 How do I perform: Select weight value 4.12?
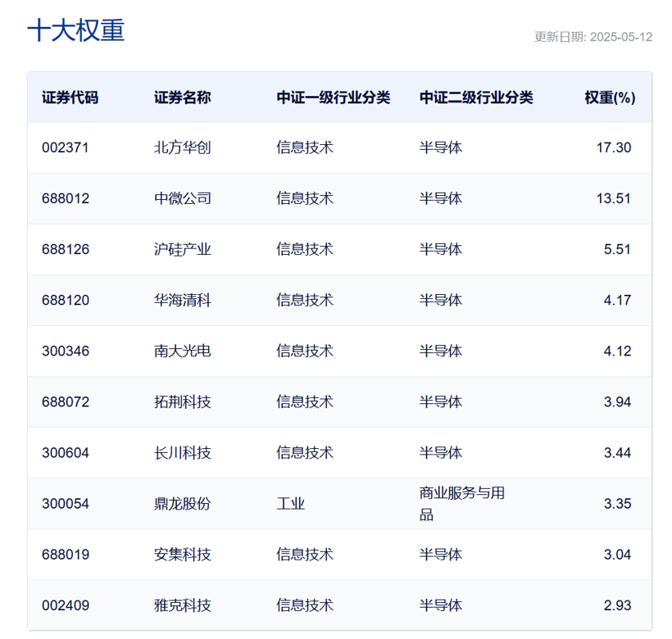pyautogui.click(x=617, y=351)
